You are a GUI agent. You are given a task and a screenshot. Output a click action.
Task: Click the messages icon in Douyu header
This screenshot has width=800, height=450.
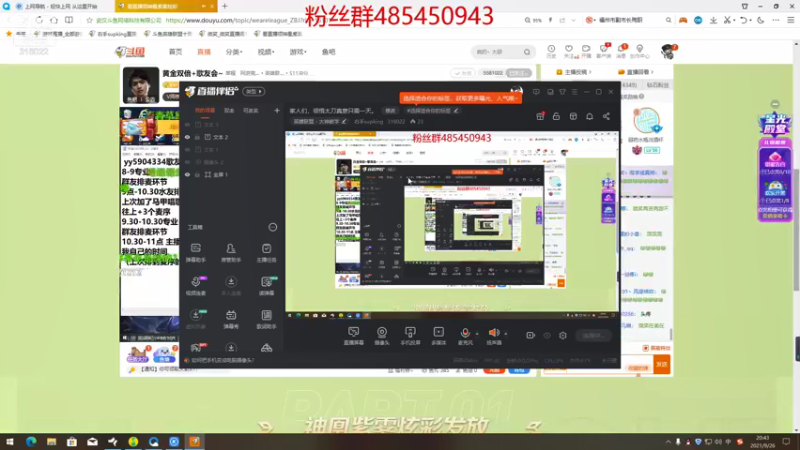click(x=621, y=51)
